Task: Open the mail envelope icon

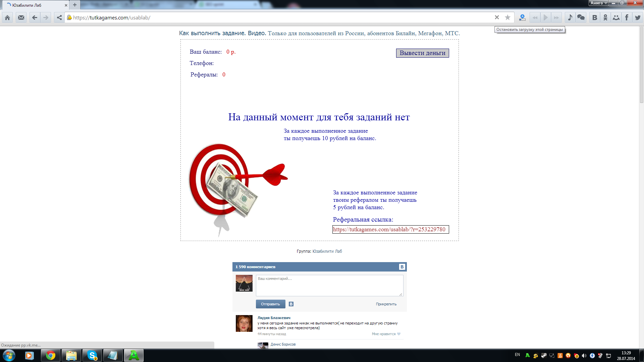Action: [21, 17]
